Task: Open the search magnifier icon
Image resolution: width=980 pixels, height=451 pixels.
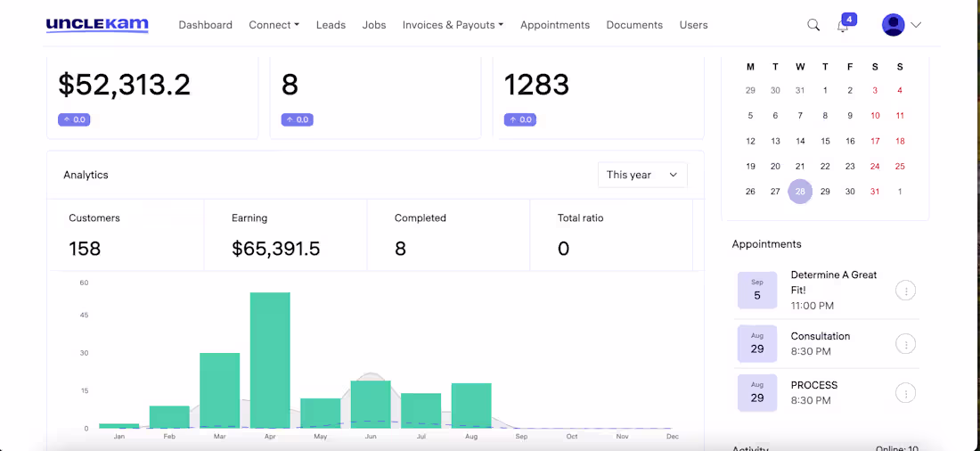Action: pyautogui.click(x=813, y=25)
